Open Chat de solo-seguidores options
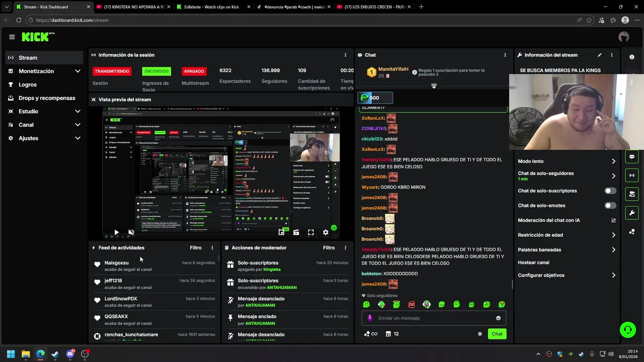Screen dimensions: 644x362 pyautogui.click(x=613, y=176)
